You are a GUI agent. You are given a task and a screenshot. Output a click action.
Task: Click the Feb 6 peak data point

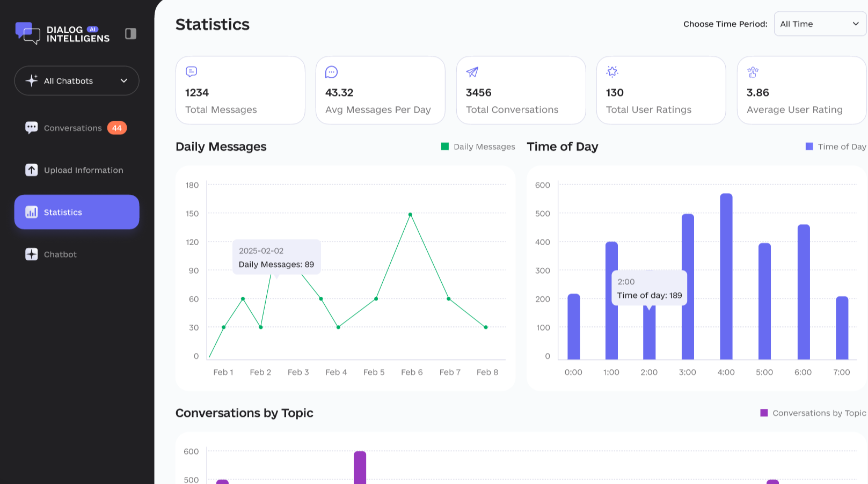coord(410,215)
